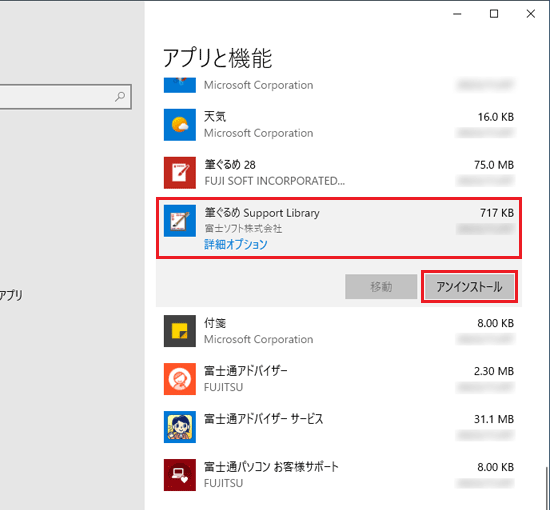Minimize the settings window

point(457,14)
